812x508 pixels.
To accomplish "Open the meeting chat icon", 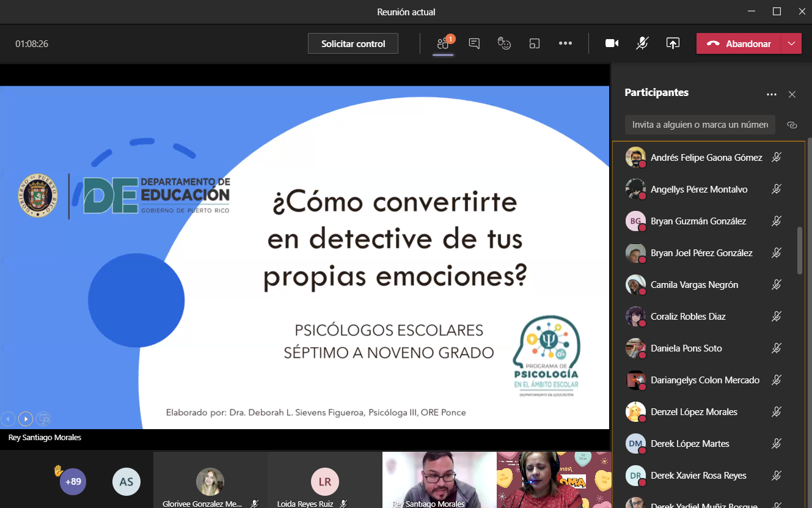I will [474, 43].
